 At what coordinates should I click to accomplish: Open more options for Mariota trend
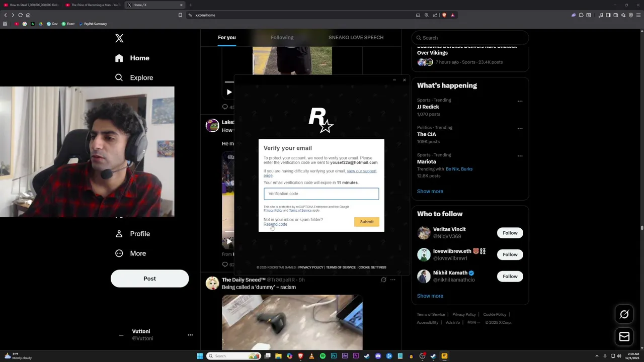520,156
